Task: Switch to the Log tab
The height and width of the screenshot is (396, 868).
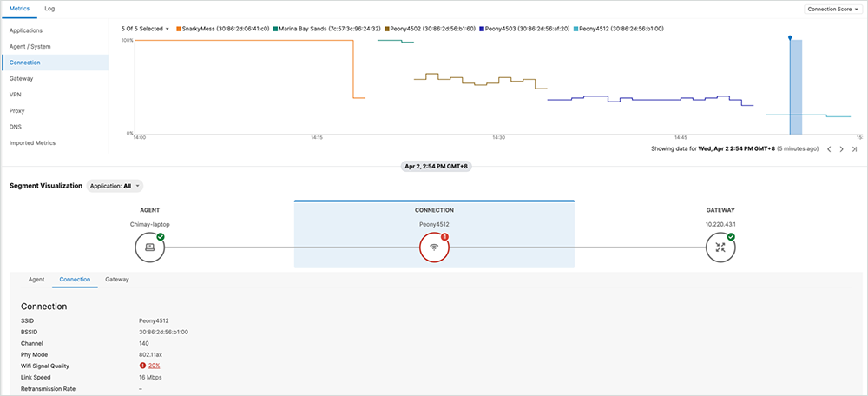Action: [49, 8]
